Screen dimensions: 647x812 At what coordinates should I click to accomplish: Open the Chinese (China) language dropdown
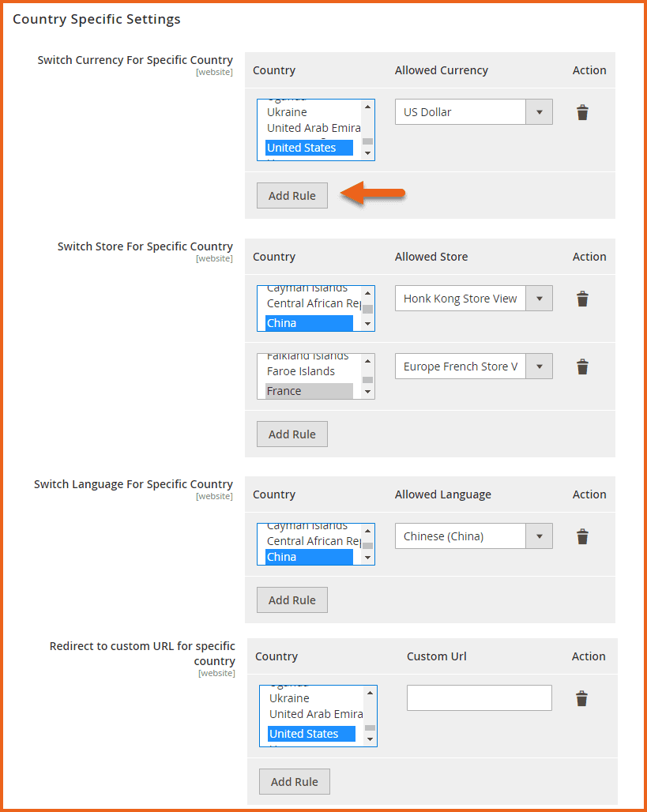pyautogui.click(x=539, y=536)
